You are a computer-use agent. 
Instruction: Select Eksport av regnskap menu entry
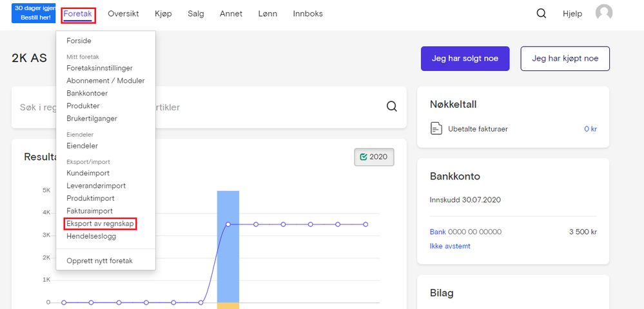pyautogui.click(x=101, y=223)
